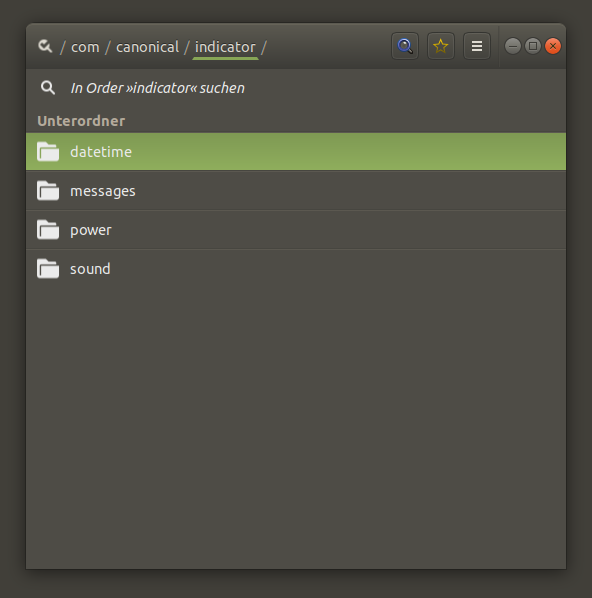Click the folder icon next to datetime
The width and height of the screenshot is (592, 598).
click(x=48, y=151)
